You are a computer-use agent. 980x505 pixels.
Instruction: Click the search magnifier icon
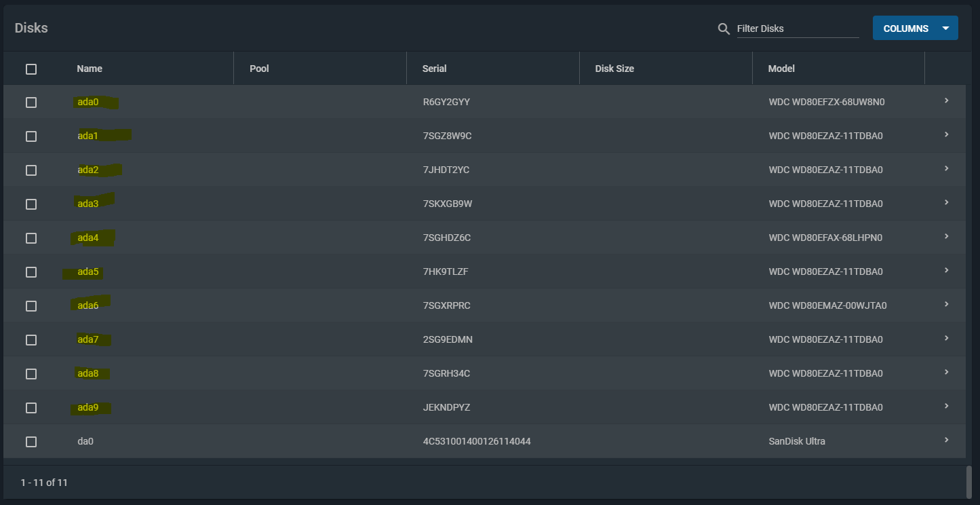click(x=724, y=29)
